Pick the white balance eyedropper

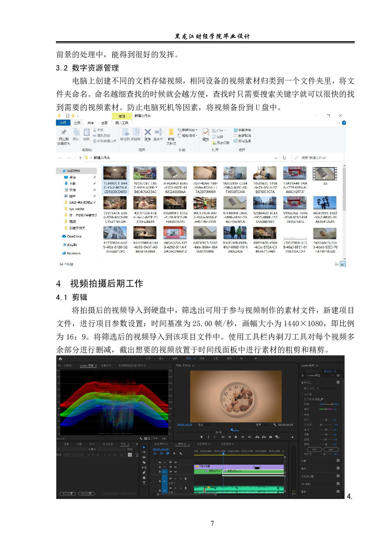pos(322,399)
